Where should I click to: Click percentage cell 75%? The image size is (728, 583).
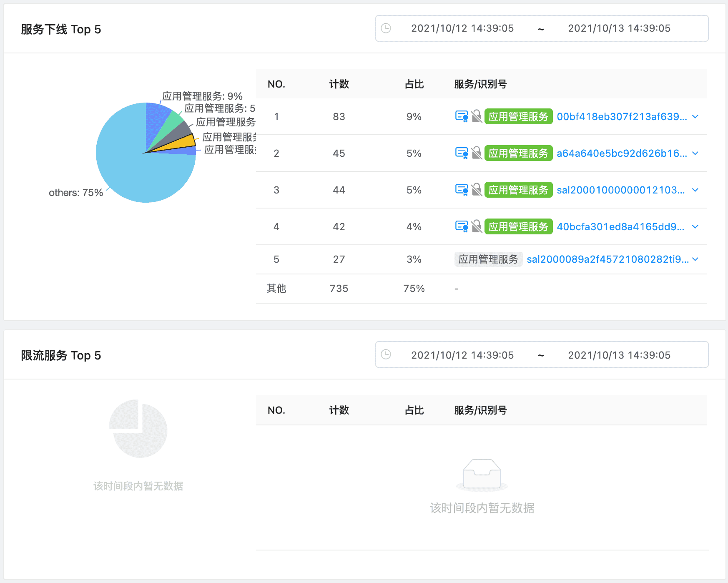(414, 289)
